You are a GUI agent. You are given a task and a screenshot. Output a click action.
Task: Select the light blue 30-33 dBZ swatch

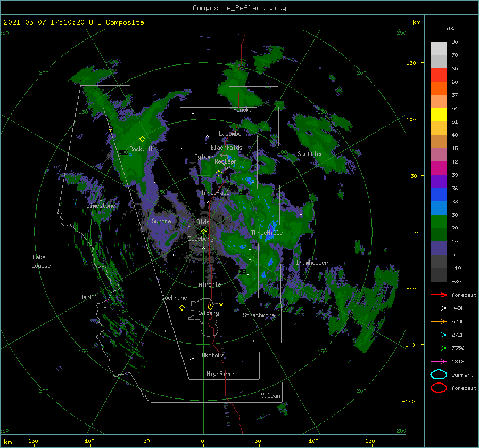point(439,208)
